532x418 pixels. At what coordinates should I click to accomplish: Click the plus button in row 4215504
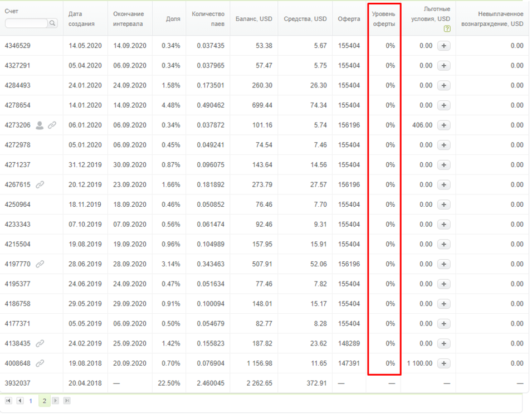pyautogui.click(x=444, y=244)
